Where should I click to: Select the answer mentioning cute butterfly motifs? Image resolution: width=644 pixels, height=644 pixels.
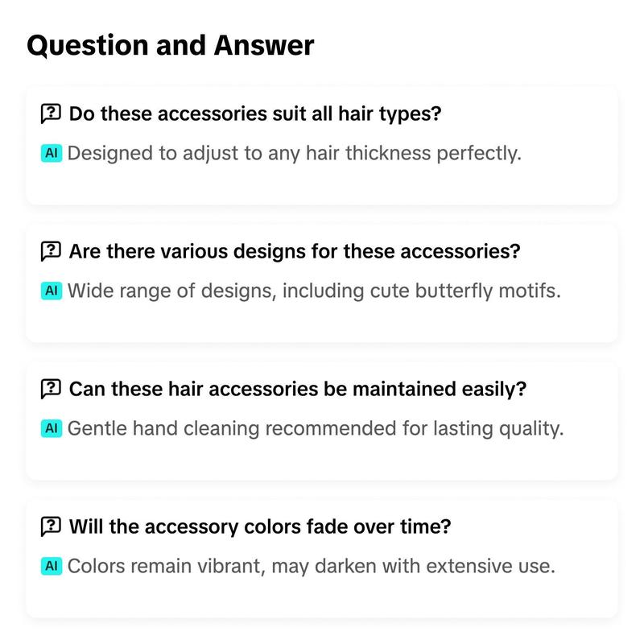(x=314, y=291)
